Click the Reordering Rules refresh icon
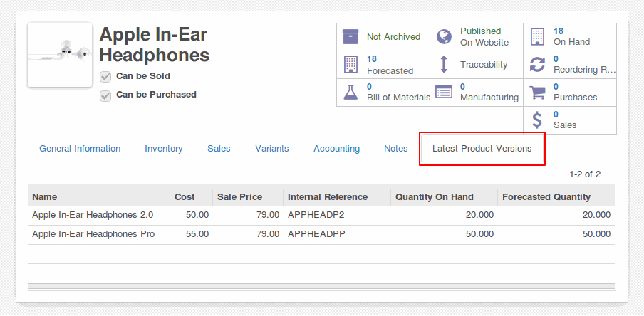 tap(537, 65)
